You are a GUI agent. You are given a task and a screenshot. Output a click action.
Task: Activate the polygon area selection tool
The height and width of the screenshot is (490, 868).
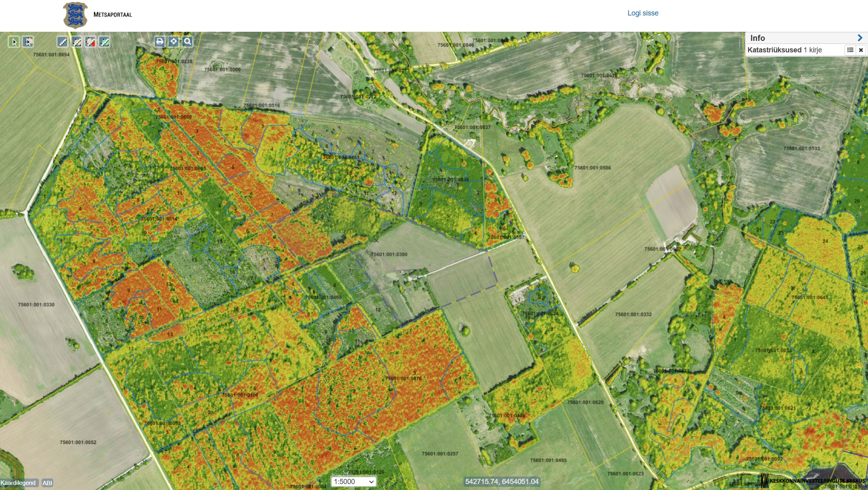(x=28, y=42)
